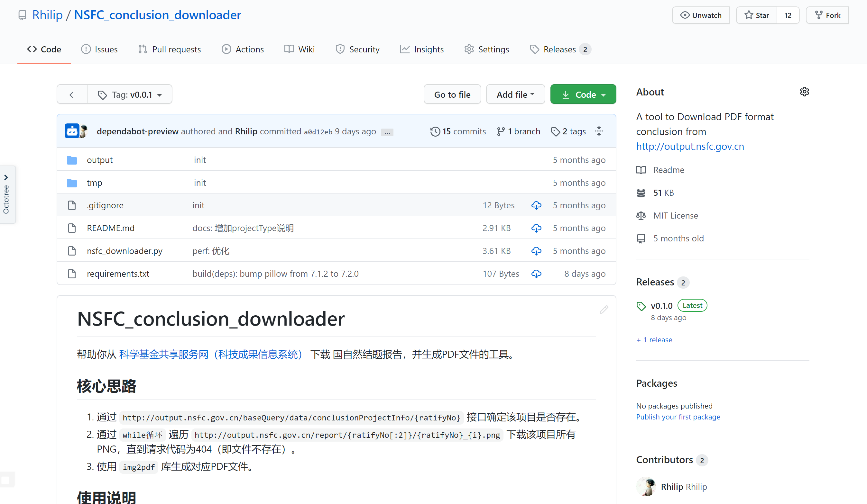
Task: Download README.md via cloud icon
Action: [536, 228]
